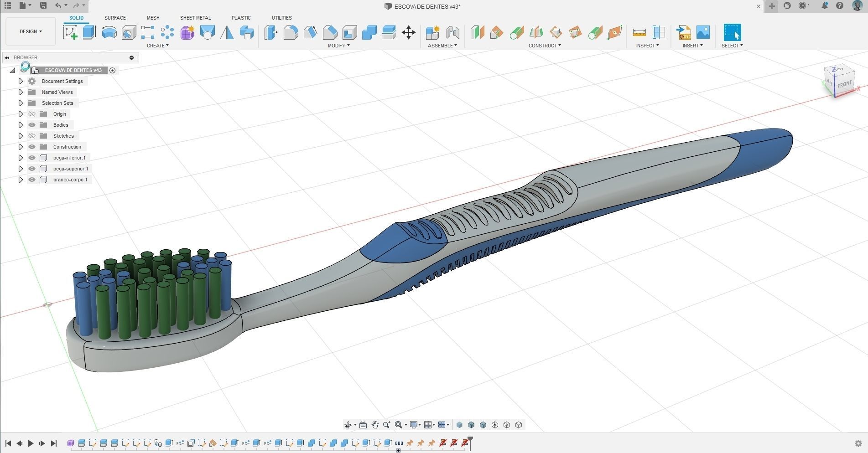The image size is (868, 453).
Task: Switch to the MESH tab
Action: (x=153, y=18)
